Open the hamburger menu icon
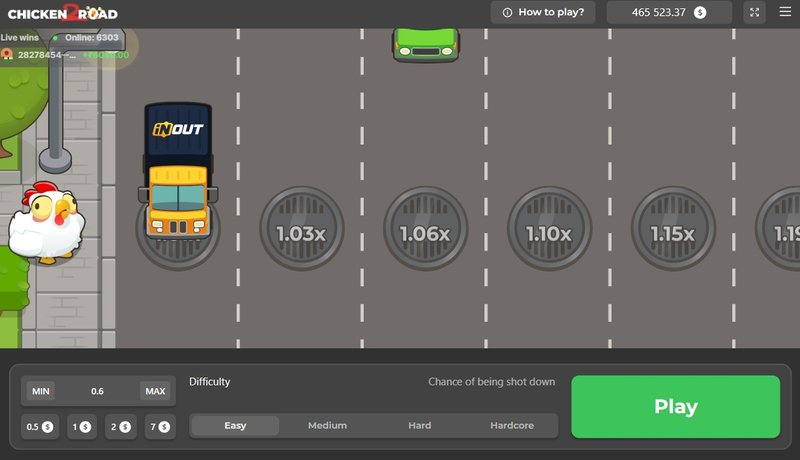 pos(785,12)
